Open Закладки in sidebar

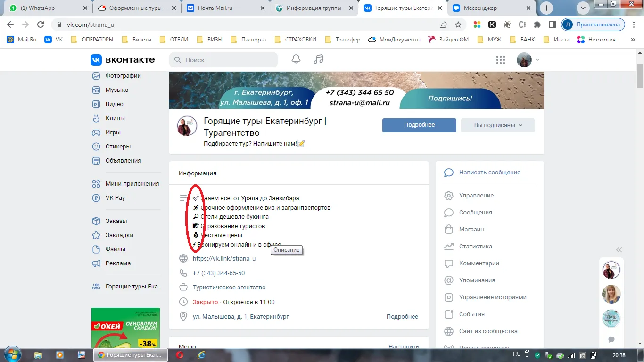(112, 235)
